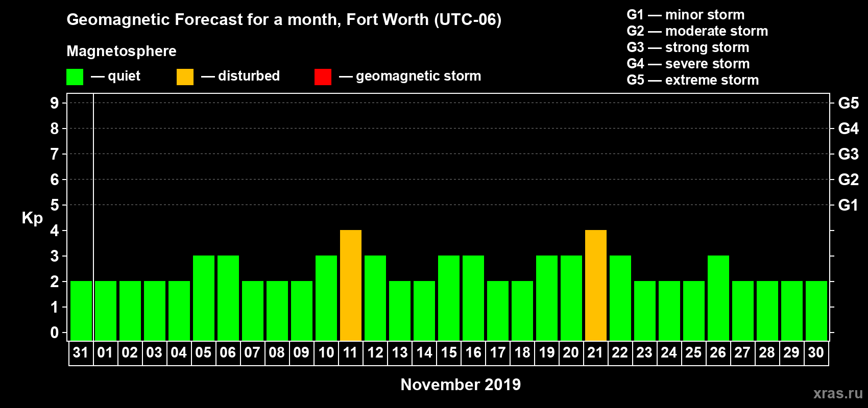Click the green bar for day 01
The image size is (868, 408).
pyautogui.click(x=106, y=311)
